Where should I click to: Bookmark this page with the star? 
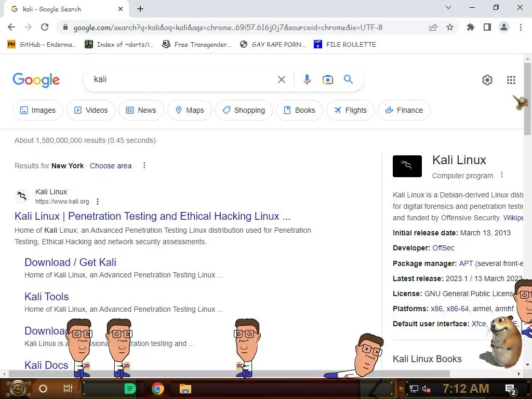(450, 27)
